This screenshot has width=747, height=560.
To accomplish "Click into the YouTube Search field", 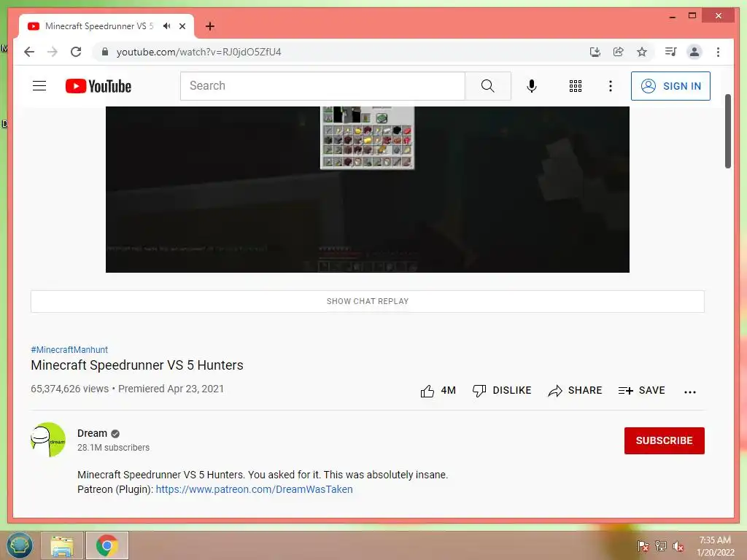I will pyautogui.click(x=322, y=86).
